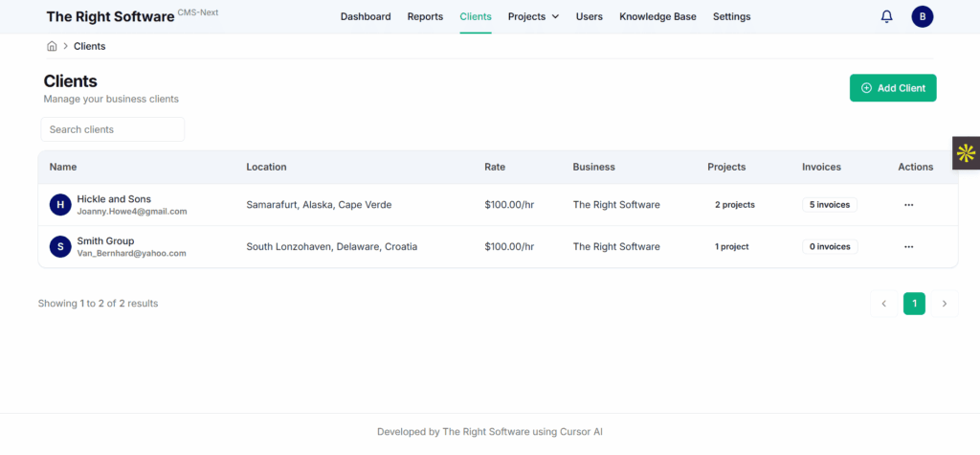Click the yellow asterisk side widget
Image resolution: width=980 pixels, height=455 pixels.
click(x=966, y=152)
